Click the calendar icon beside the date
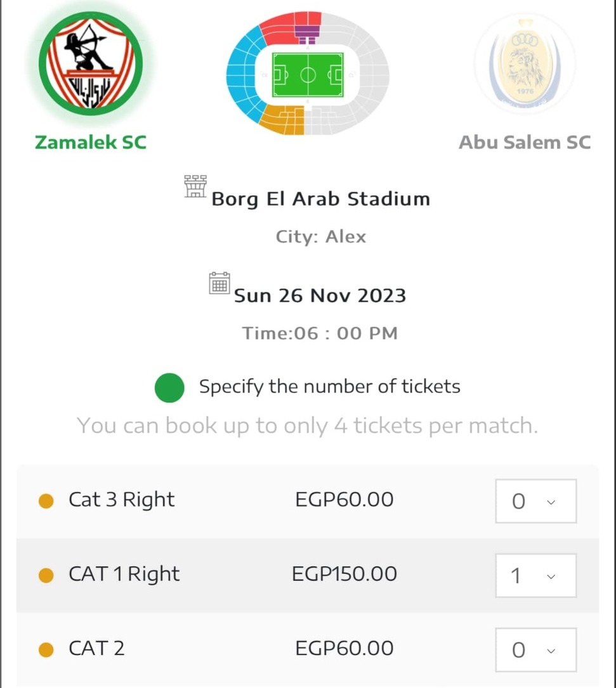616x688 pixels. point(220,283)
